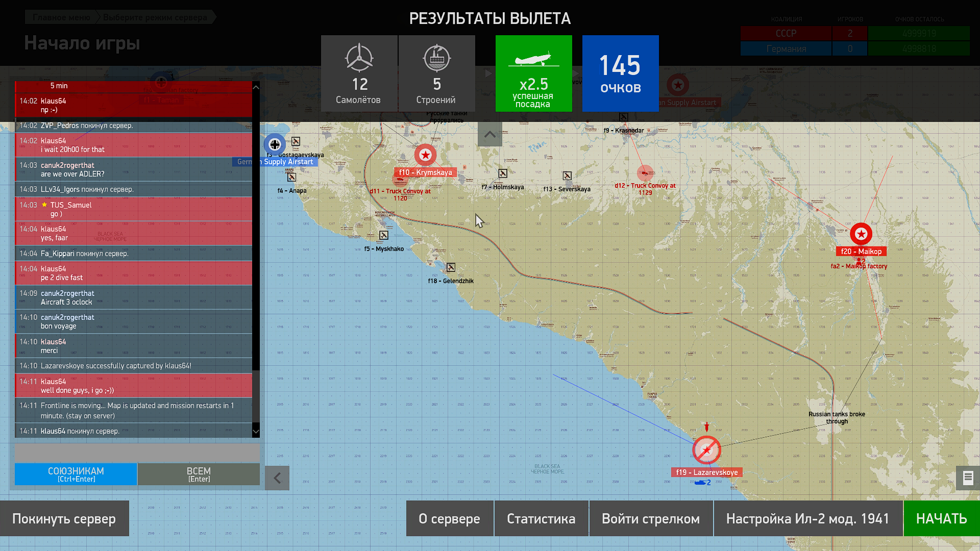Switch chat to СОЮЗНИКАМ allies channel
This screenshot has height=551, width=980.
76,474
